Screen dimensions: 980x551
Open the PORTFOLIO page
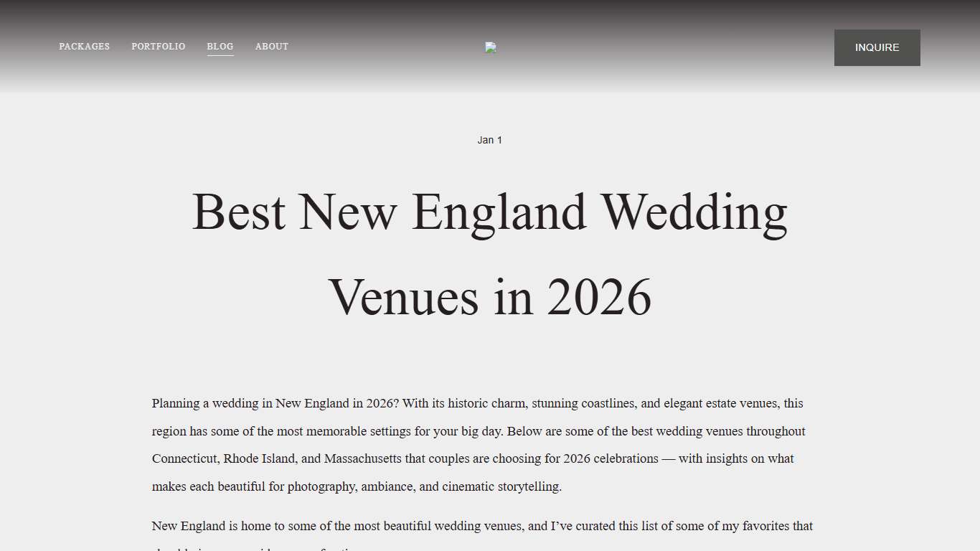(x=159, y=46)
